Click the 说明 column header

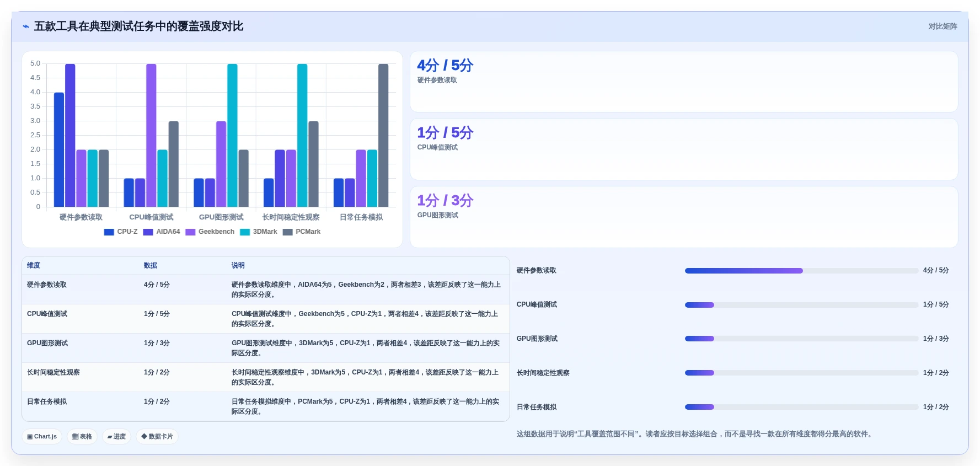pyautogui.click(x=238, y=265)
